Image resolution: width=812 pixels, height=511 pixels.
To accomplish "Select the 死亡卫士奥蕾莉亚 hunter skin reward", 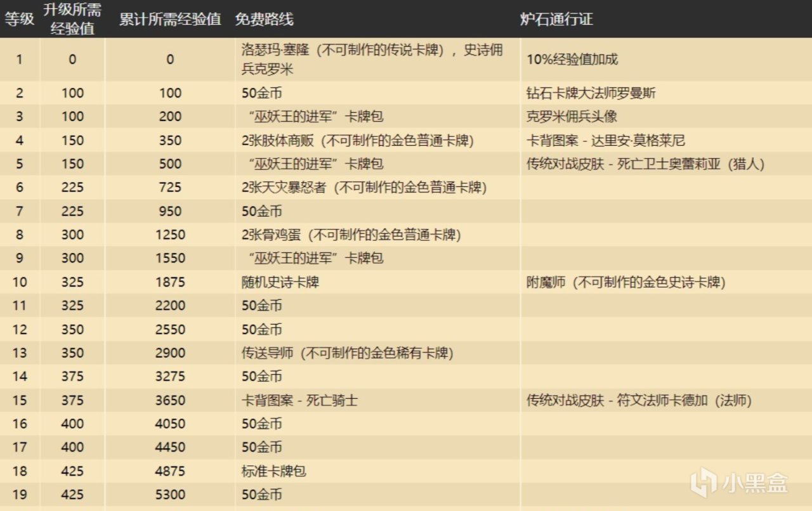I will [x=646, y=164].
